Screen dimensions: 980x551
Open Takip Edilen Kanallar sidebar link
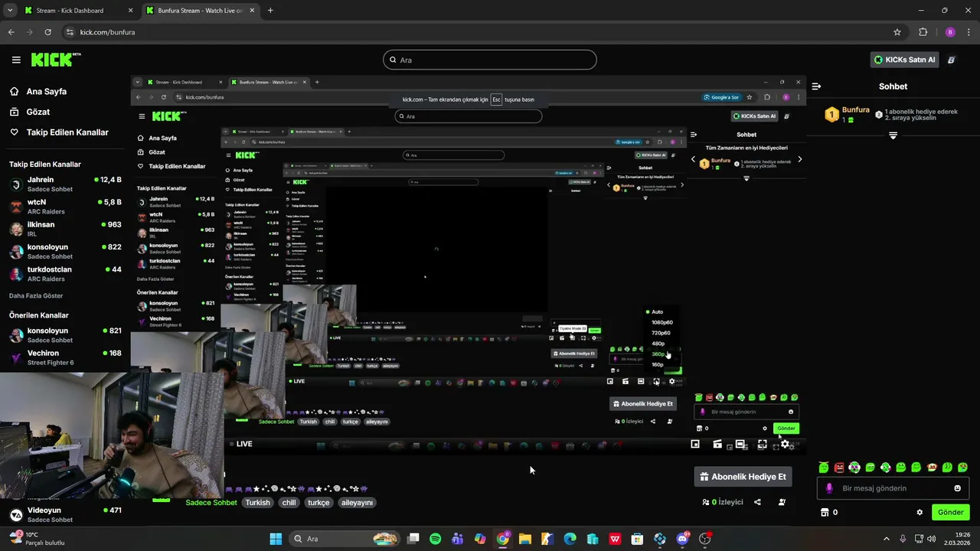pos(67,132)
